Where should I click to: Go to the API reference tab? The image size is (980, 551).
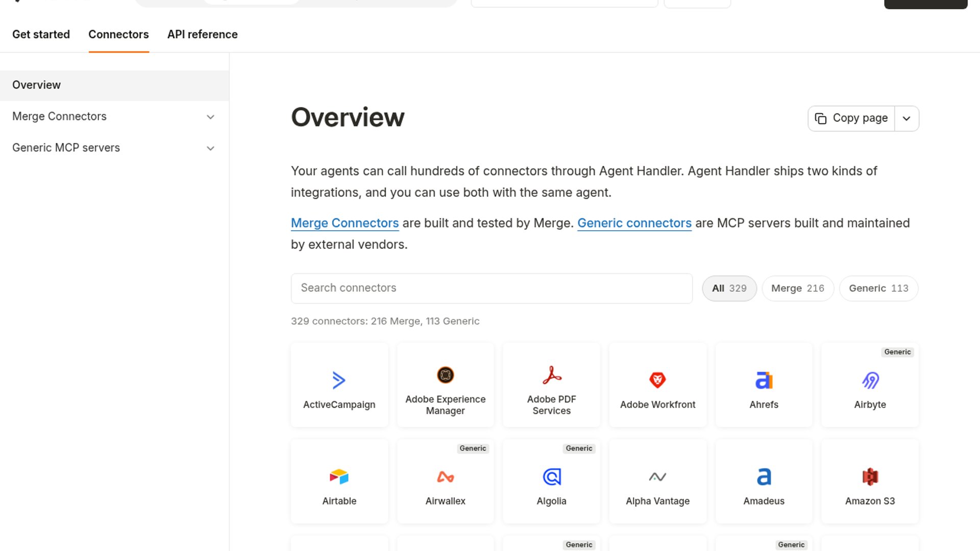tap(202, 34)
